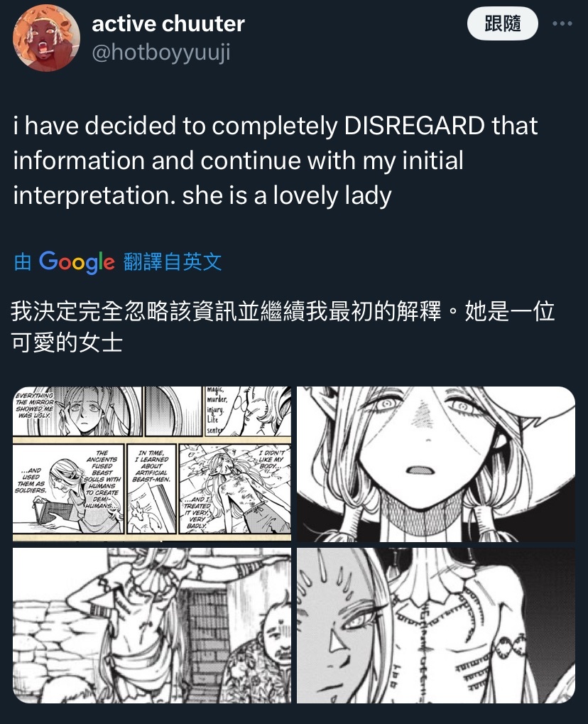This screenshot has width=588, height=724.
Task: Click the man's face in bottom-left image
Action: [x=276, y=637]
